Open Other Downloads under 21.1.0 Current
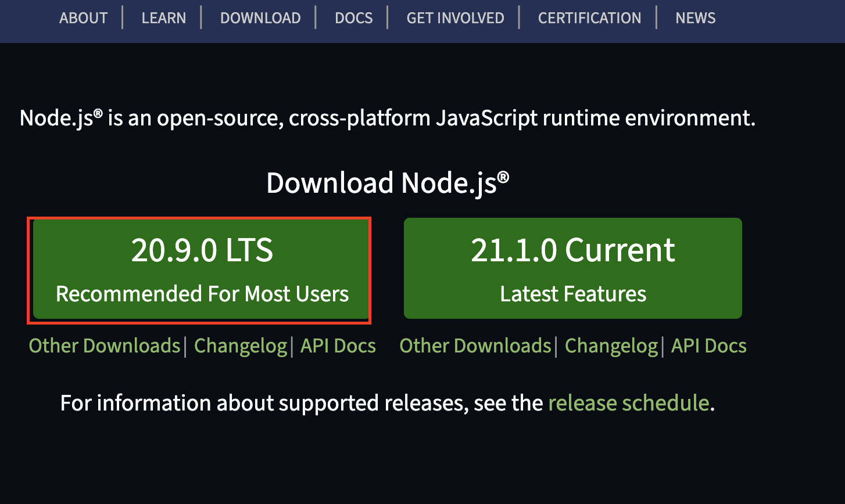This screenshot has width=845, height=504. [x=475, y=346]
